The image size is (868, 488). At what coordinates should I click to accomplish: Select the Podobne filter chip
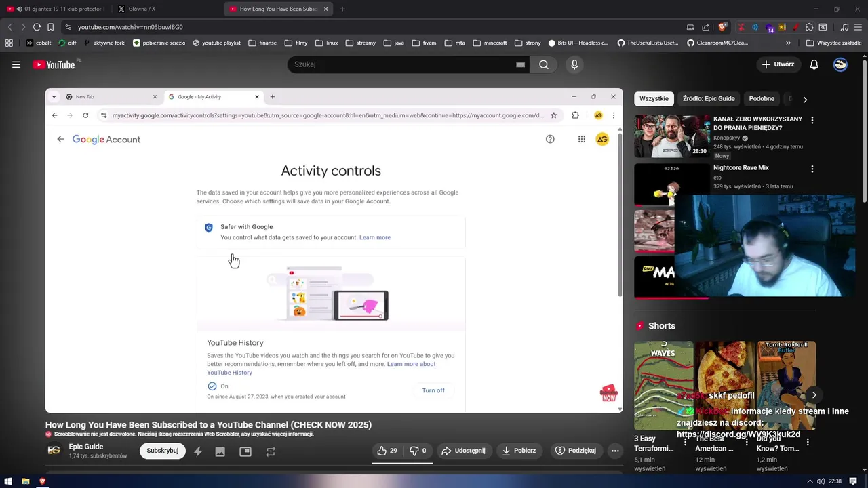[762, 98]
